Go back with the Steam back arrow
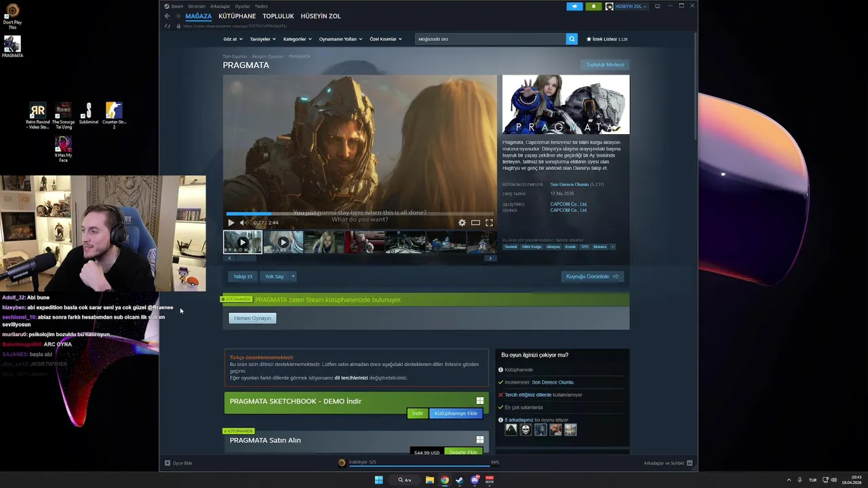The width and height of the screenshot is (868, 488). (167, 16)
